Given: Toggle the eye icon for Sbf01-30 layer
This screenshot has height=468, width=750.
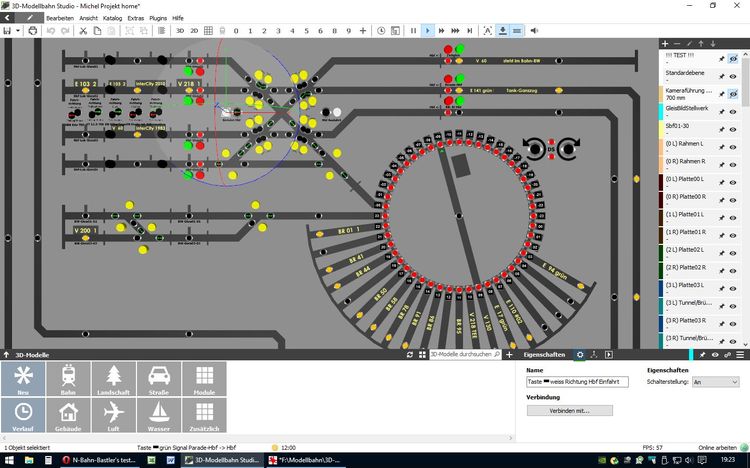Looking at the screenshot, I should [732, 127].
